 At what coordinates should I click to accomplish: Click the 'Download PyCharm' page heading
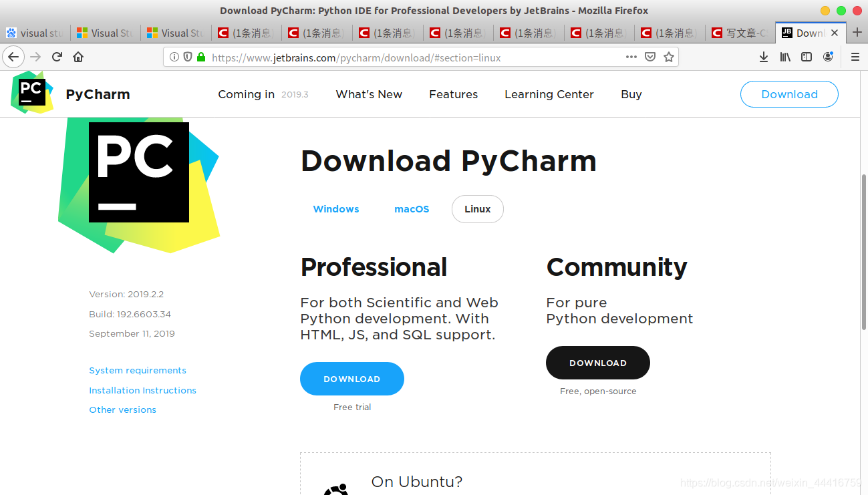[448, 161]
